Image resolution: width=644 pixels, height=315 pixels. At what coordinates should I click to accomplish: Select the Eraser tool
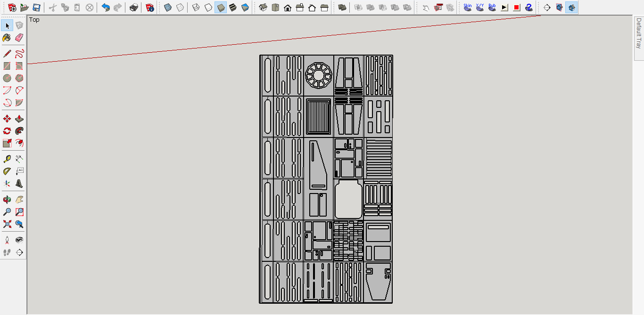pyautogui.click(x=19, y=38)
